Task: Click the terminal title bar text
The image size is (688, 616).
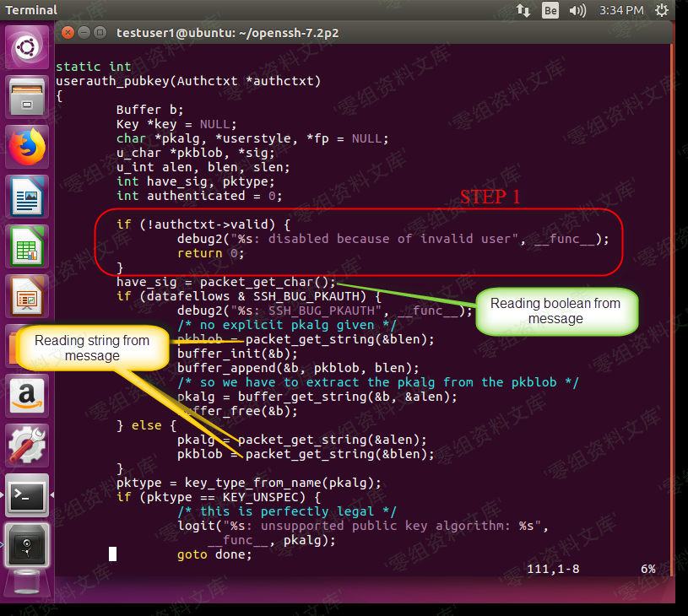Action: coord(227,33)
